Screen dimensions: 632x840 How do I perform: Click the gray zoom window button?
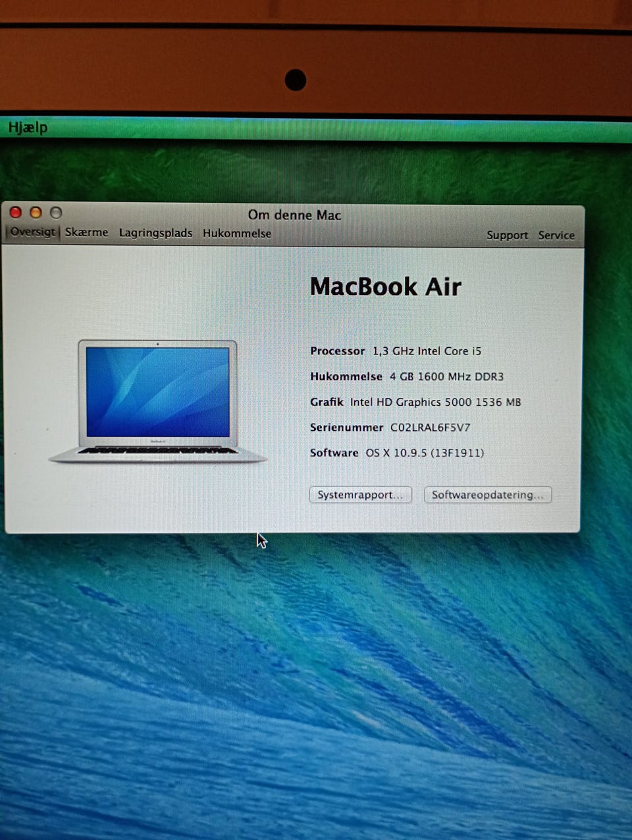pos(56,212)
